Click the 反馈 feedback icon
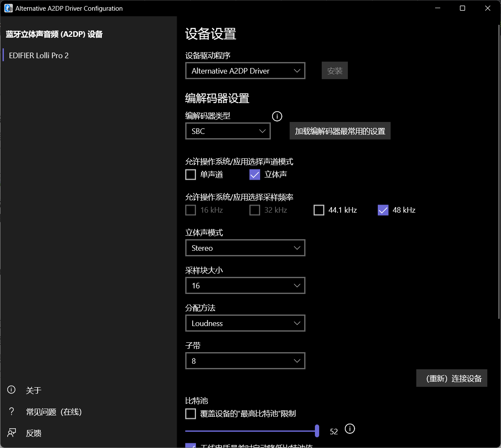 12,433
